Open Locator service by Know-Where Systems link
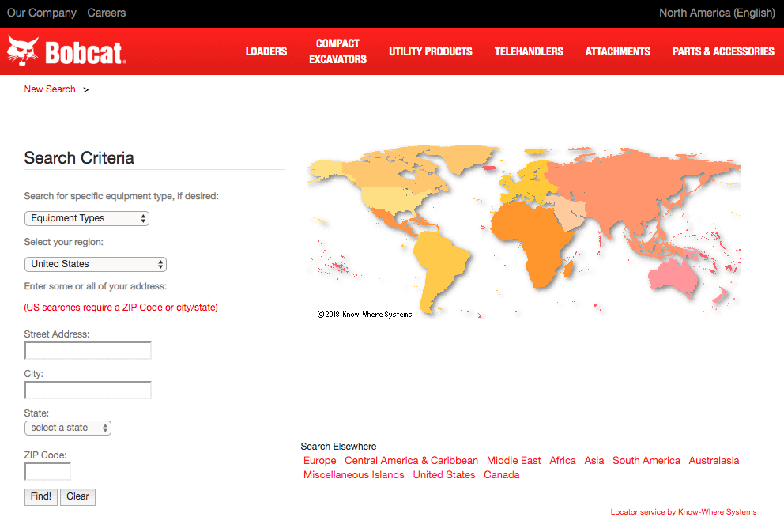Image resolution: width=784 pixels, height=532 pixels. 683,512
